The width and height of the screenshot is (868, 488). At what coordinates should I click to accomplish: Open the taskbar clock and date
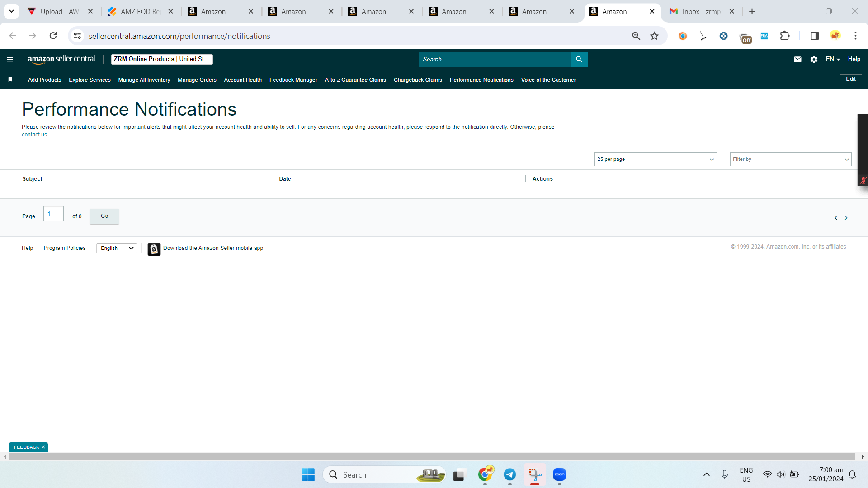point(826,474)
